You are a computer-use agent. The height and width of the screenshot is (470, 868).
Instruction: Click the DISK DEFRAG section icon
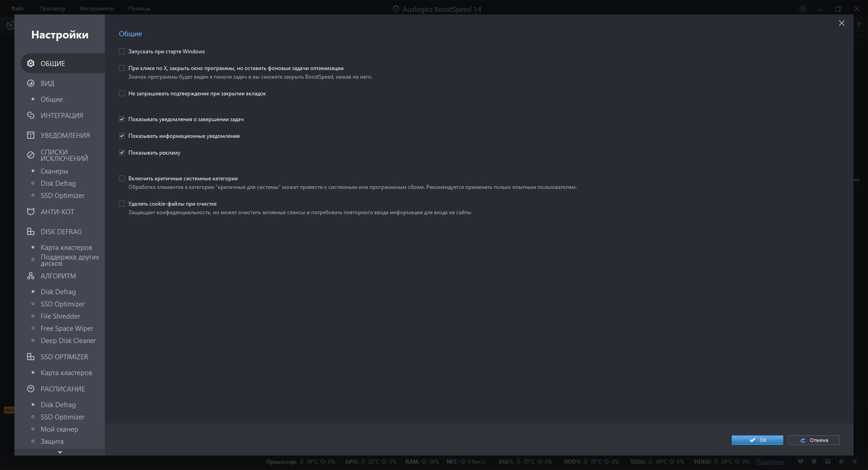(x=31, y=231)
